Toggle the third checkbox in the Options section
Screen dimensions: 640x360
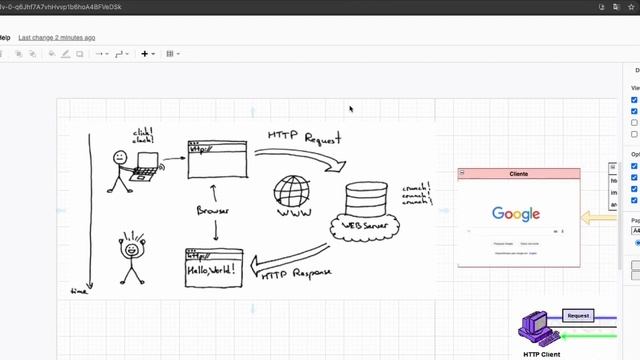pos(634,189)
